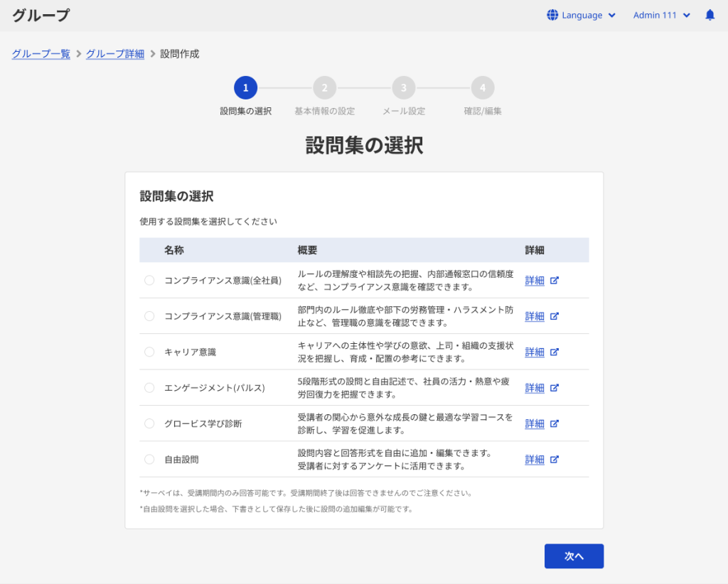Screen dimensions: 728x584
Task: Click the 概要 column header
Action: pyautogui.click(x=307, y=250)
